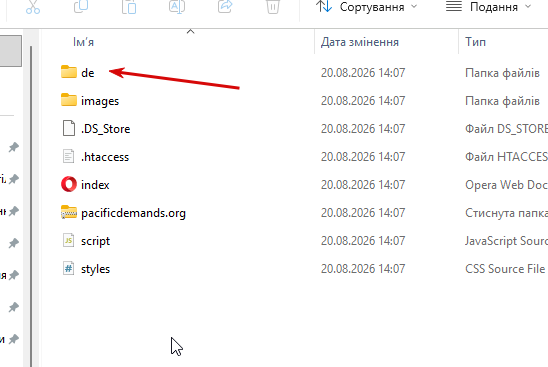Open the Подання view dropdown
The height and width of the screenshot is (367, 548).
[x=489, y=7]
